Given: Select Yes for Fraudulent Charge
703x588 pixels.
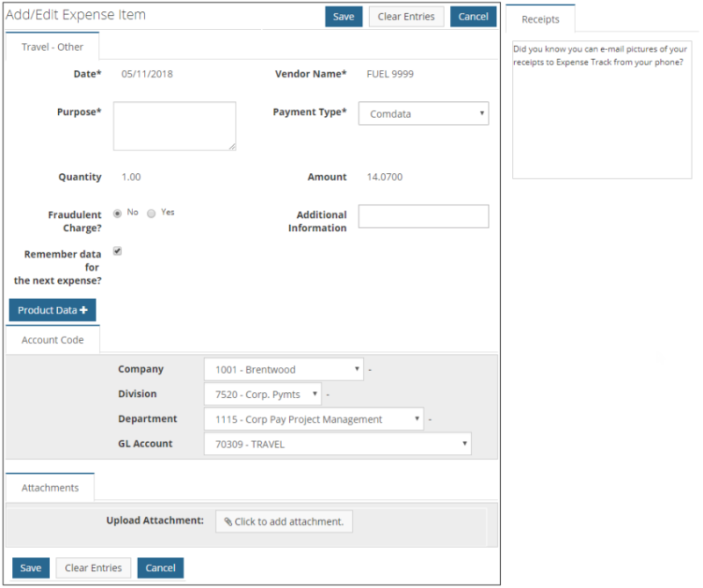Looking at the screenshot, I should point(150,213).
